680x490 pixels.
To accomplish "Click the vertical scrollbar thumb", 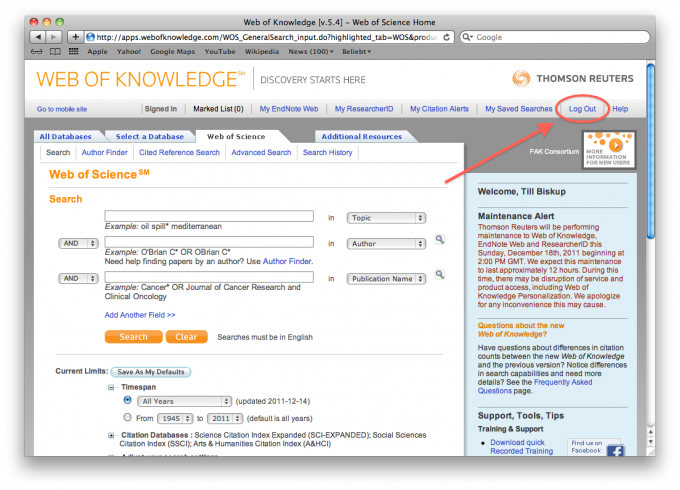I will click(x=650, y=150).
